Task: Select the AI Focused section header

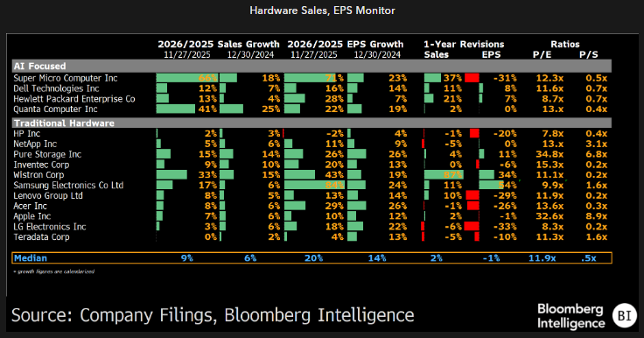Action: 311,66
